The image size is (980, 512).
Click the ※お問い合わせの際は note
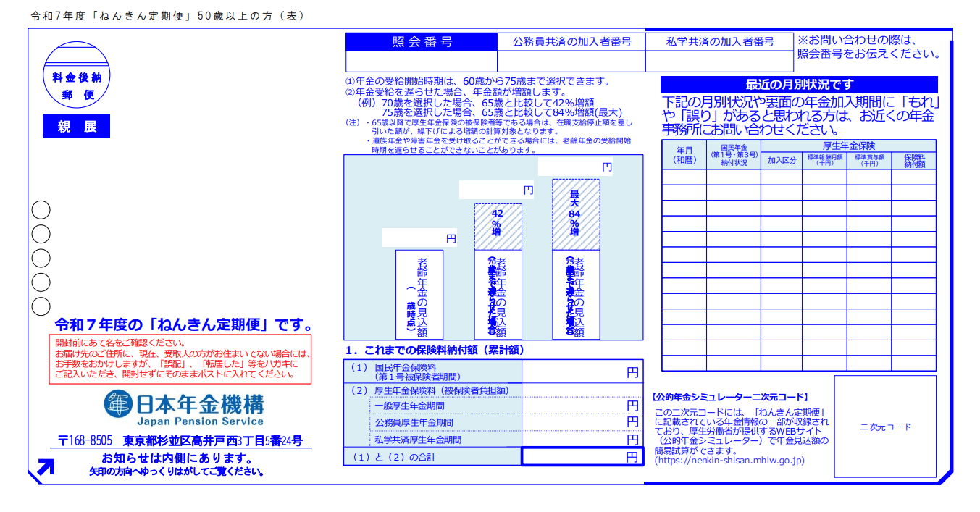[868, 47]
